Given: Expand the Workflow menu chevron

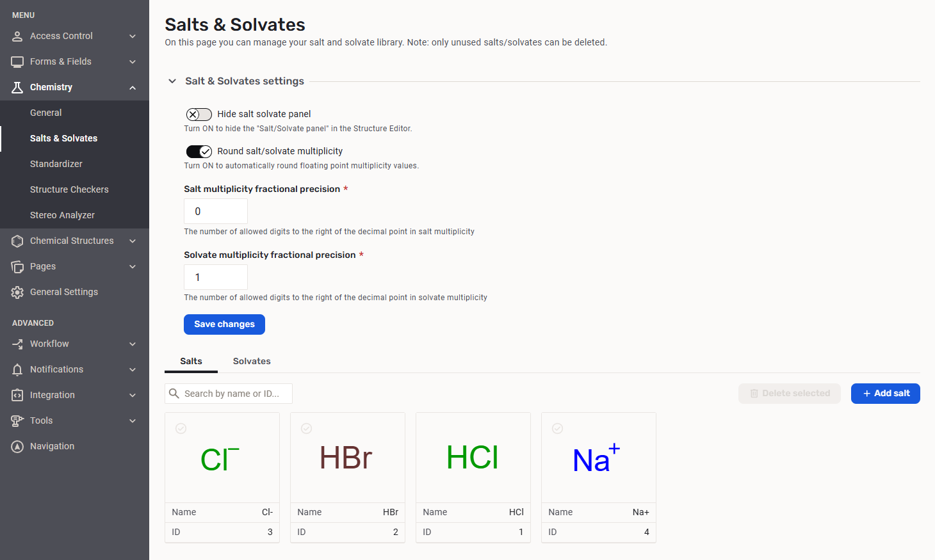Looking at the screenshot, I should 133,344.
